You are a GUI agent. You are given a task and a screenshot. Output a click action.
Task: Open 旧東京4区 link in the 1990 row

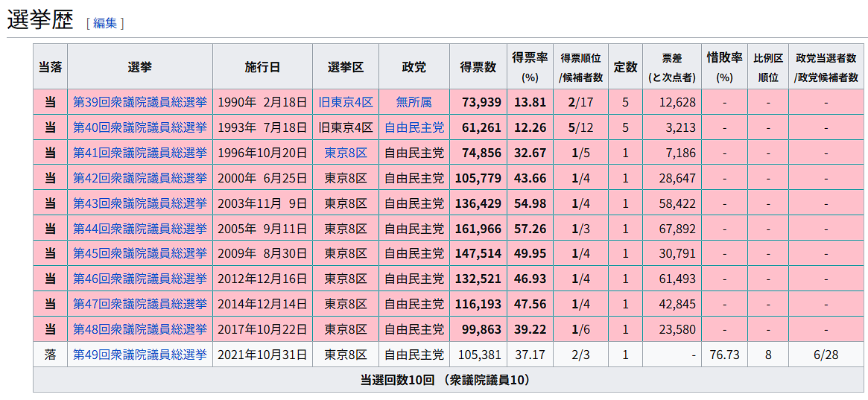(x=346, y=102)
